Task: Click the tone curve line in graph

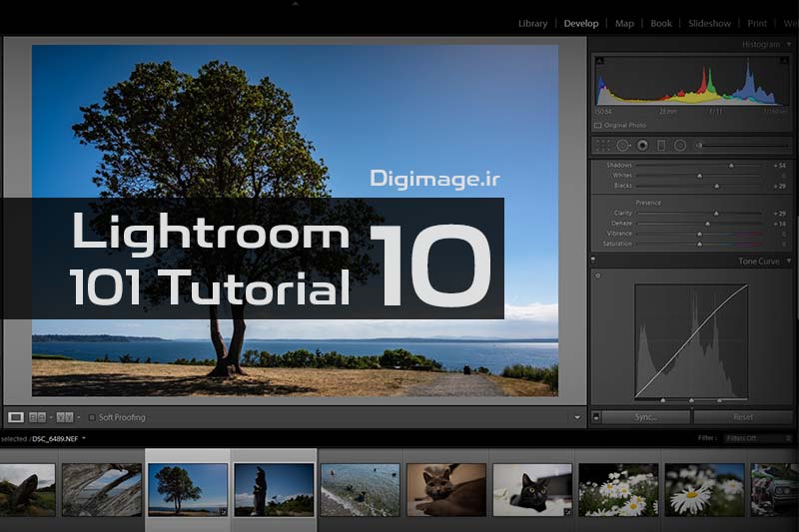Action: click(691, 341)
